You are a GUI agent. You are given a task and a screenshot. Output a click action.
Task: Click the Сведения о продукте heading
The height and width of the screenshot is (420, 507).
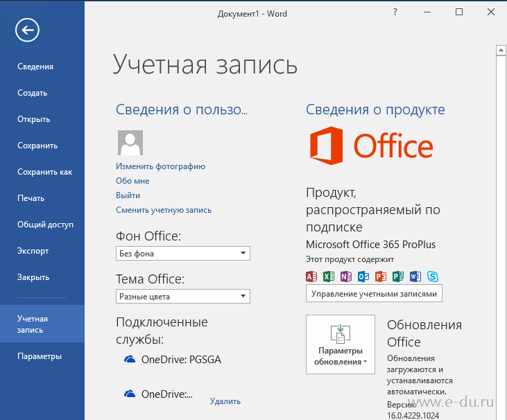375,110
